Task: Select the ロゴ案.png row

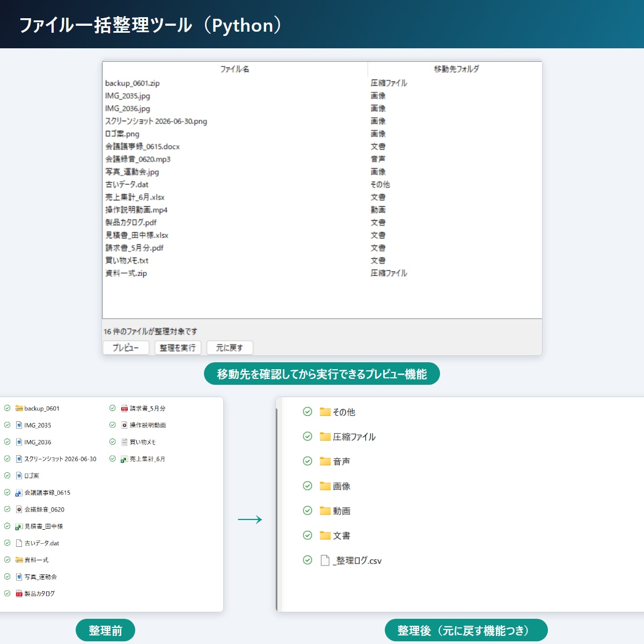Action: point(322,134)
